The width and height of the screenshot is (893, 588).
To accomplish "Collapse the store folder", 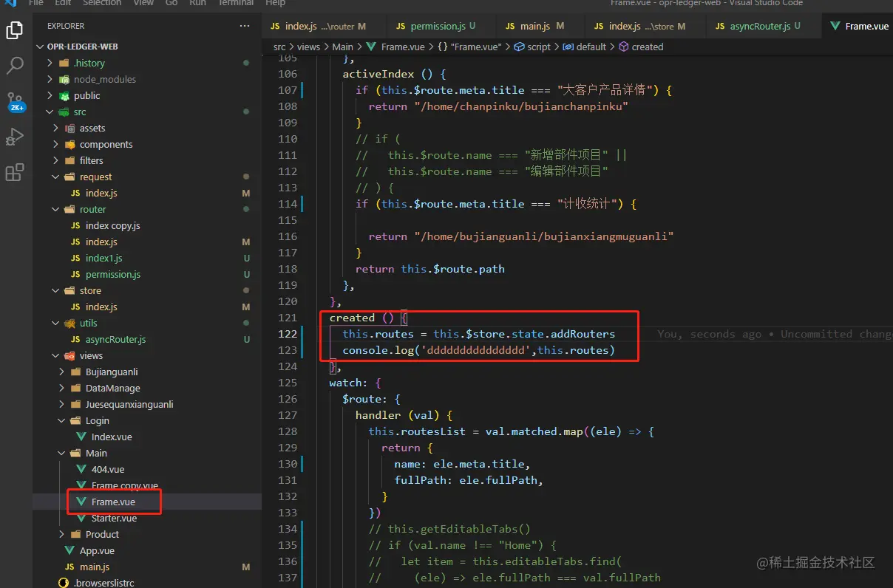I will pos(55,290).
